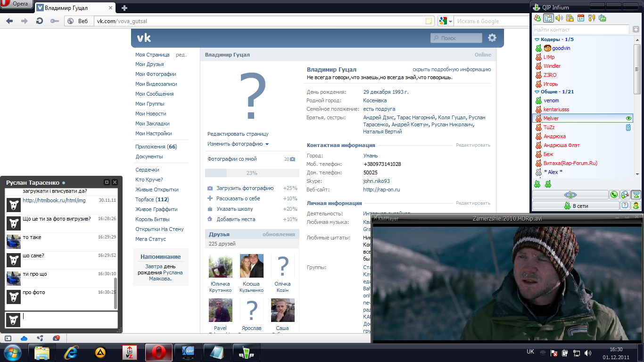Click the Редактировать страницу link
The width and height of the screenshot is (644, 362).
[x=238, y=134]
